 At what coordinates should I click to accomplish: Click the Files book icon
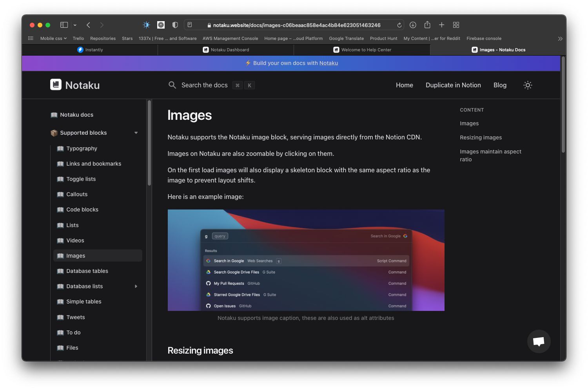point(60,348)
